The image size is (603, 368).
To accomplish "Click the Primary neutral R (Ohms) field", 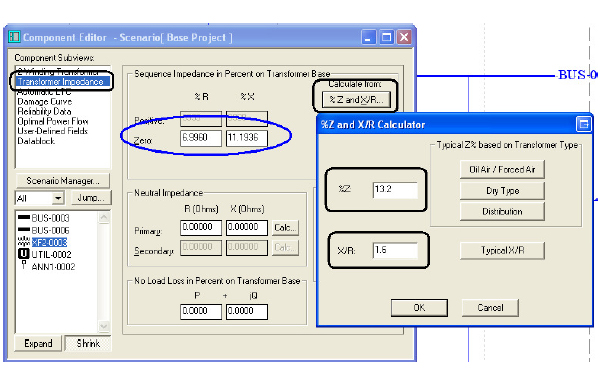I will [x=201, y=228].
